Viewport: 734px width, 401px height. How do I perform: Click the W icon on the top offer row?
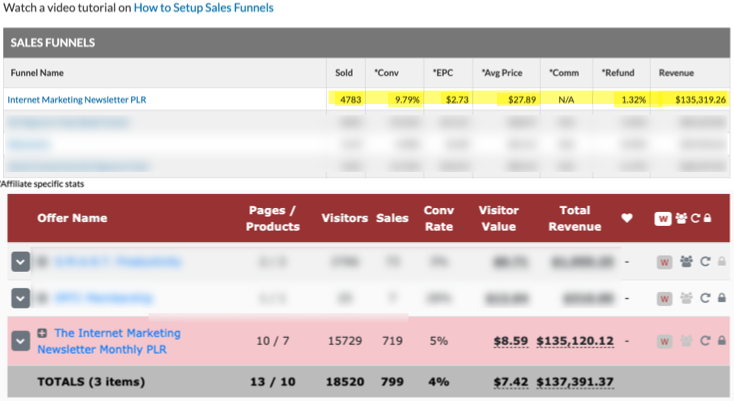point(664,262)
